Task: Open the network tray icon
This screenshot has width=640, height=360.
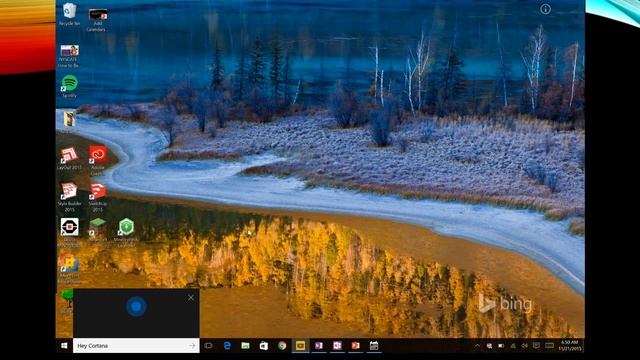Action: tap(513, 346)
